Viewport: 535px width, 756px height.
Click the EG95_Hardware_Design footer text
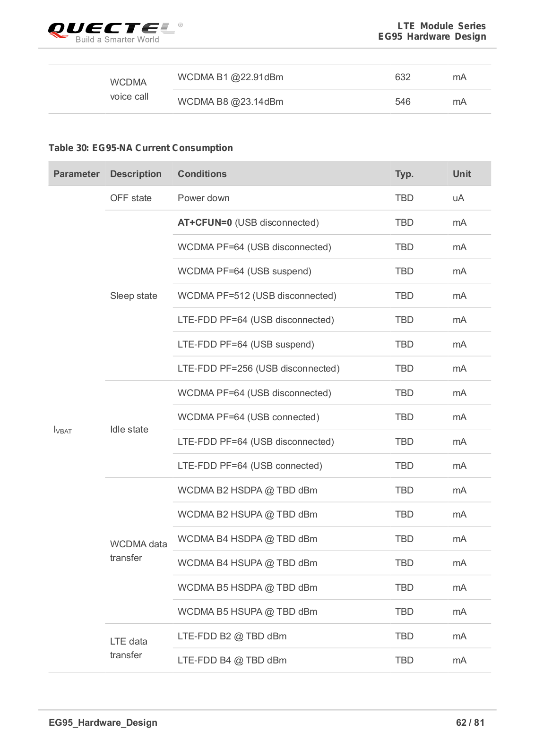pos(103,722)
